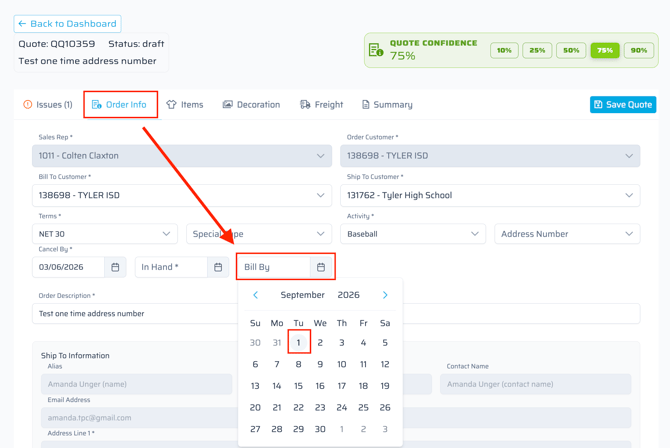Screen dimensions: 670x448
Task: Go Back to Dashboard
Action: (68, 23)
